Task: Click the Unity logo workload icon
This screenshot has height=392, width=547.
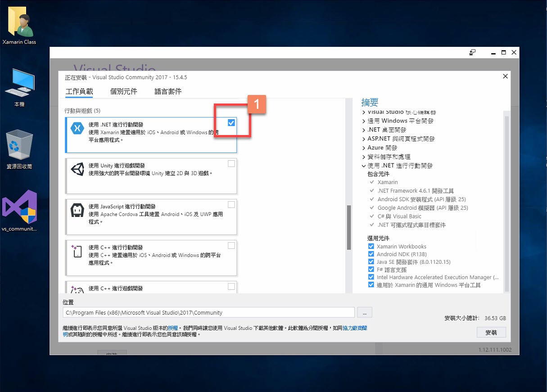Action: coord(77,169)
